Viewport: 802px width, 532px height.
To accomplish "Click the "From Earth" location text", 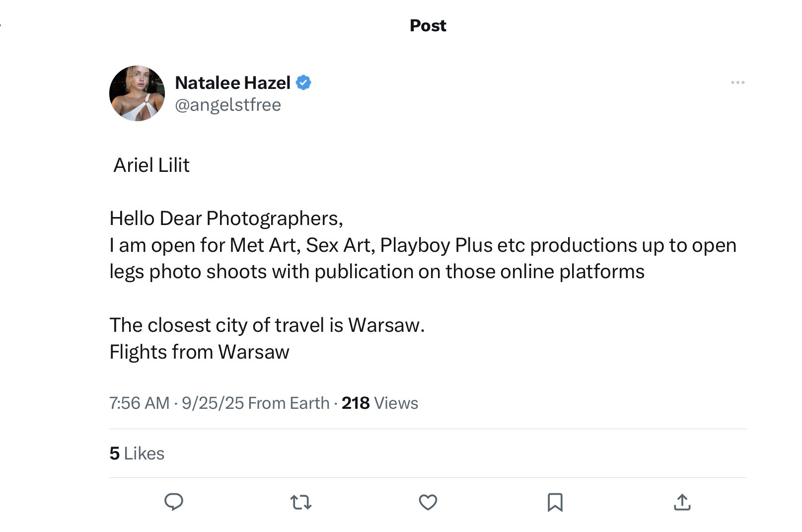I will (x=289, y=403).
